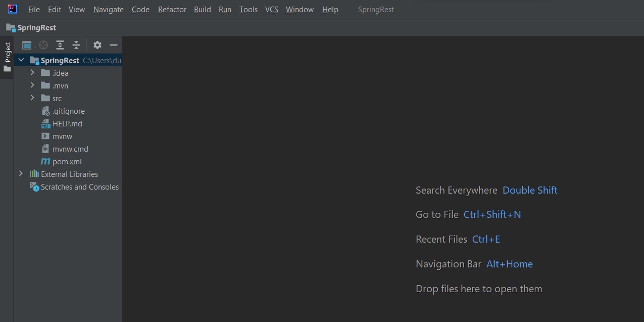Click the Recent Files text
This screenshot has width=644, height=322.
441,239
